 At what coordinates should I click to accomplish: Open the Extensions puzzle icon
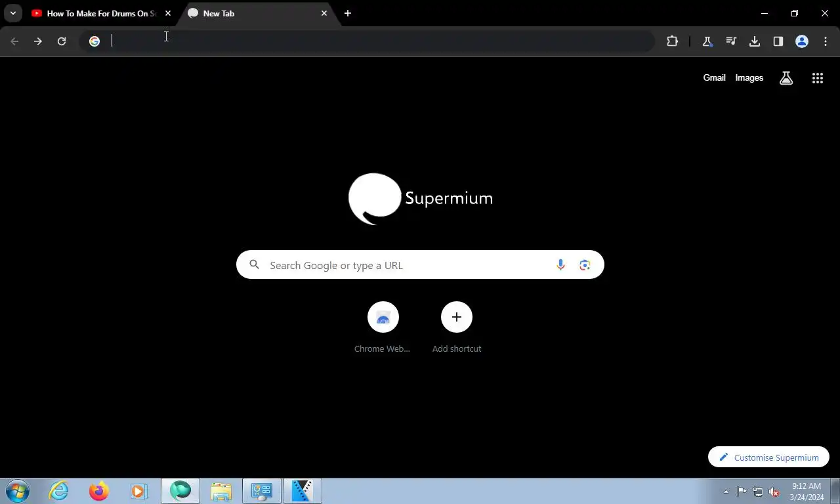pos(672,41)
